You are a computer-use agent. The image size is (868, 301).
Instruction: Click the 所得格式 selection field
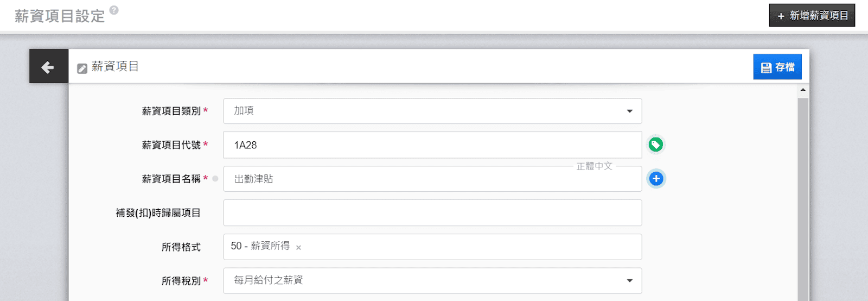(x=461, y=247)
